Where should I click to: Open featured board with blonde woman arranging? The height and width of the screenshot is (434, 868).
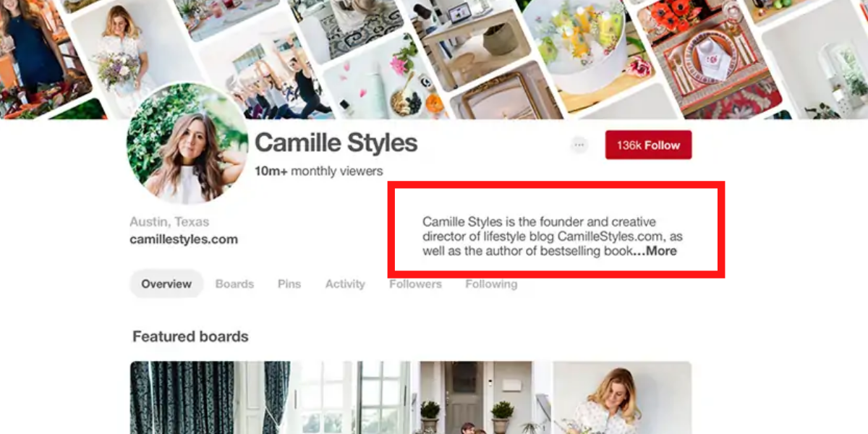click(x=622, y=397)
